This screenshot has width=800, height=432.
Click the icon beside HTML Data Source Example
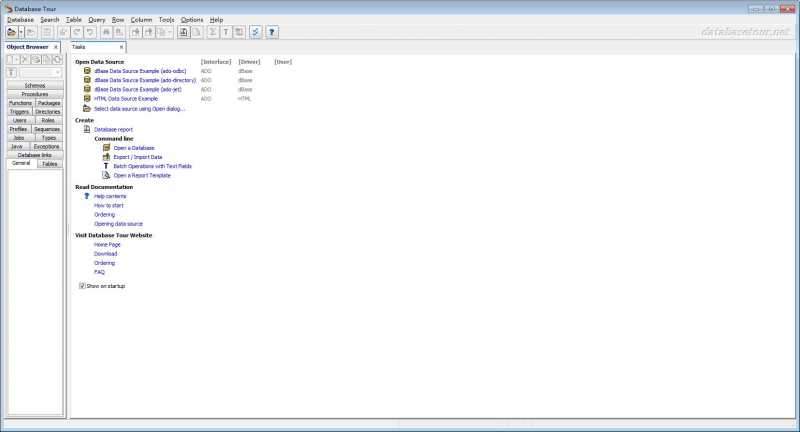point(87,98)
